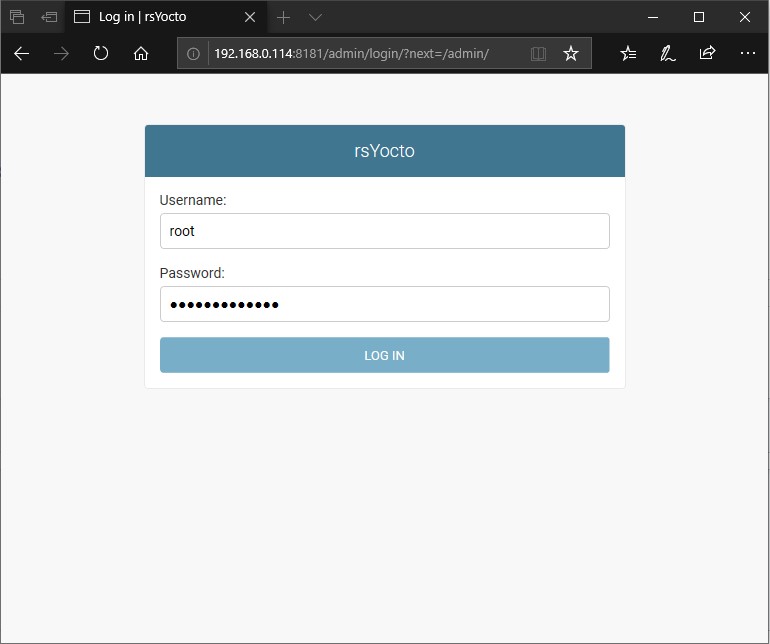
Task: Add this page to favorites with star
Action: point(571,54)
